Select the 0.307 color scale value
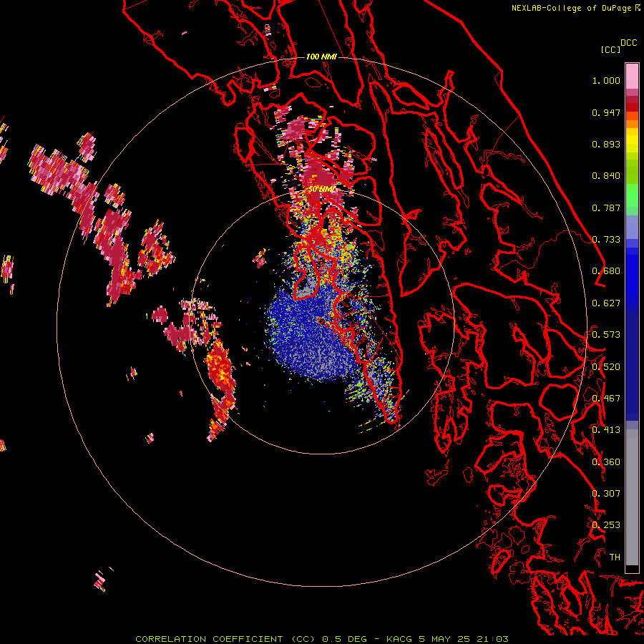 pos(606,494)
